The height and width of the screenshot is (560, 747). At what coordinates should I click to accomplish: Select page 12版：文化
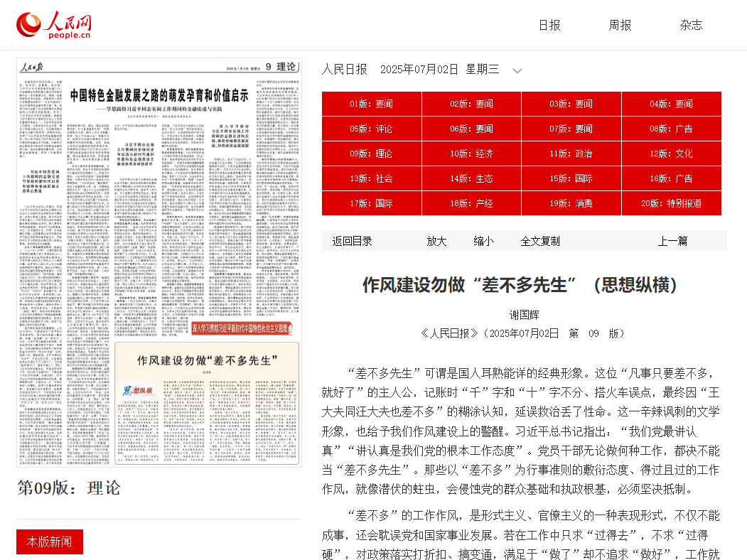coord(671,154)
